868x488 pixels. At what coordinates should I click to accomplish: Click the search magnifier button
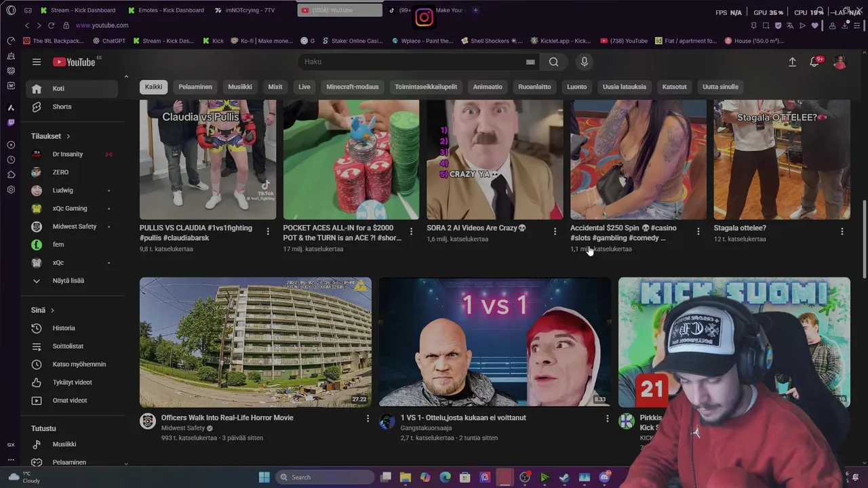554,62
